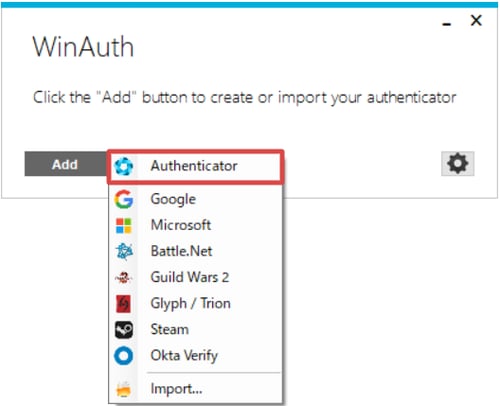Choose Okta Verify from the menu
The height and width of the screenshot is (406, 500).
(196, 356)
